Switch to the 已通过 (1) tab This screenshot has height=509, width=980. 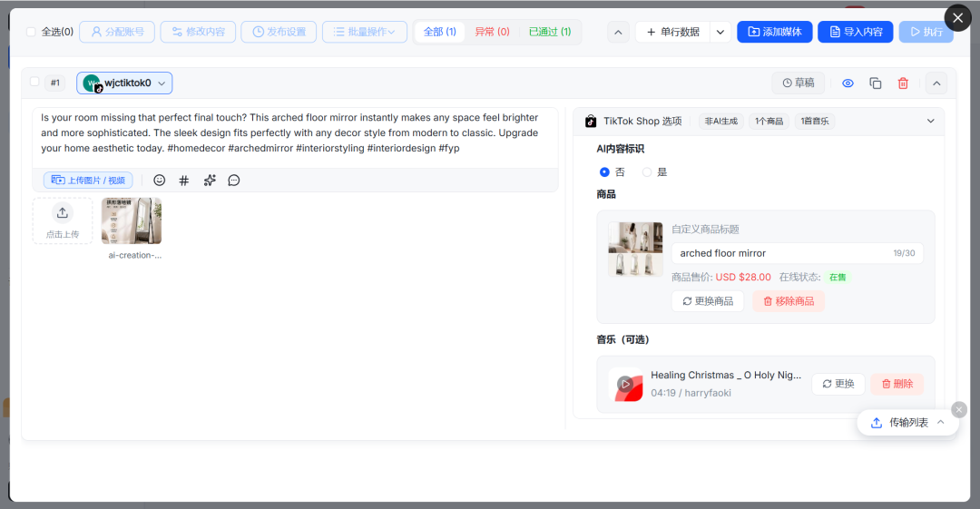coord(549,32)
